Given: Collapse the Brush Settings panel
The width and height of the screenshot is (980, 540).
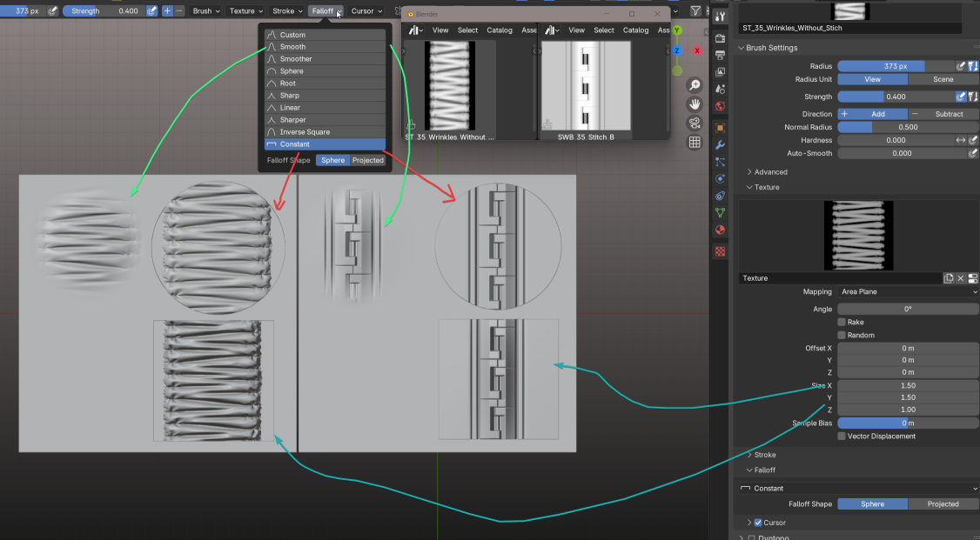Looking at the screenshot, I should (x=771, y=48).
